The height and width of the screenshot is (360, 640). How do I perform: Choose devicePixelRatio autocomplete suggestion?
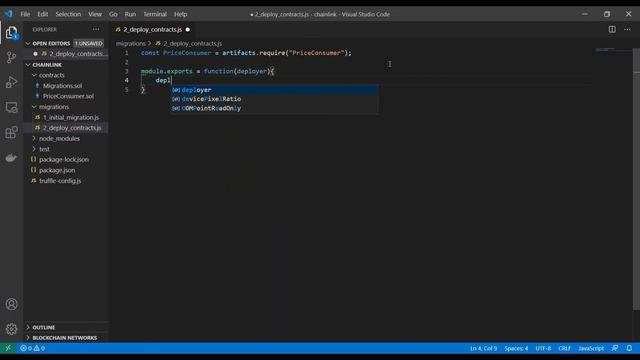pyautogui.click(x=275, y=99)
